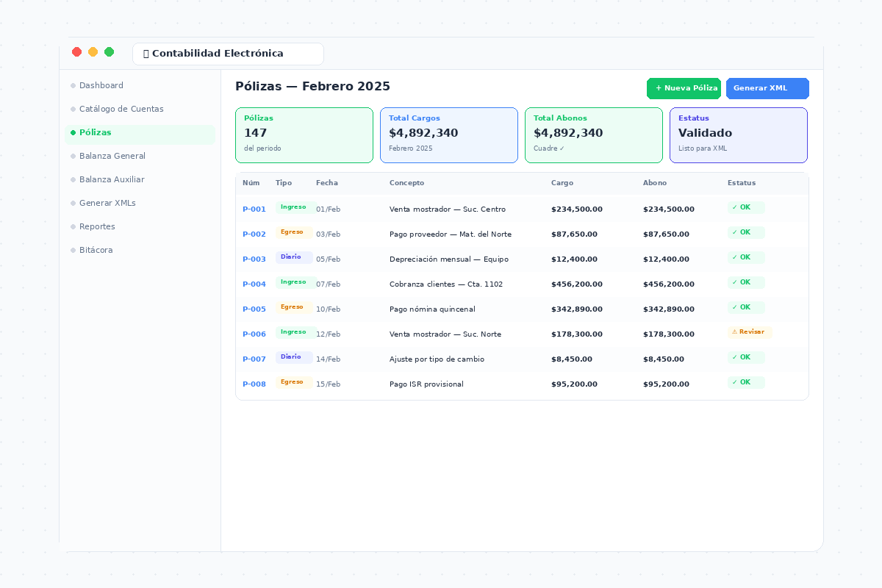This screenshot has height=588, width=882.
Task: Open policy link P-007
Action: [x=254, y=359]
